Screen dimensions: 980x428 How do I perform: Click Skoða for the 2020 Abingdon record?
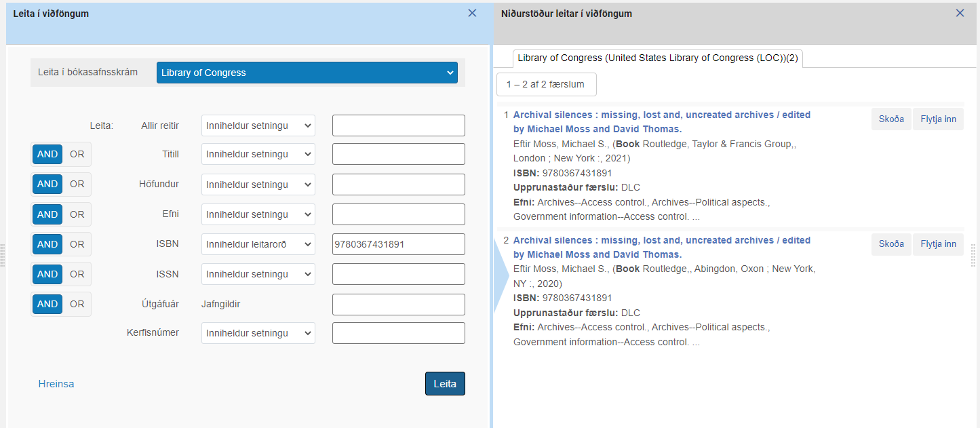(891, 244)
